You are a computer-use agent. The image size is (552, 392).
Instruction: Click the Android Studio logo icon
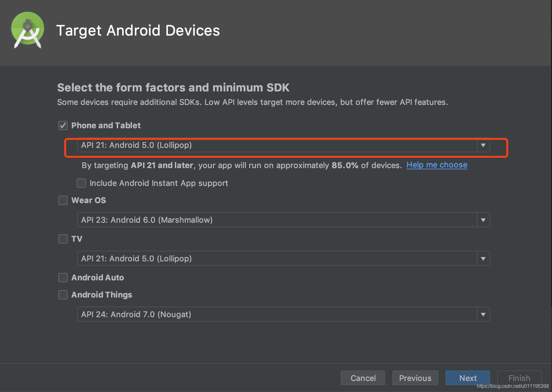28,30
